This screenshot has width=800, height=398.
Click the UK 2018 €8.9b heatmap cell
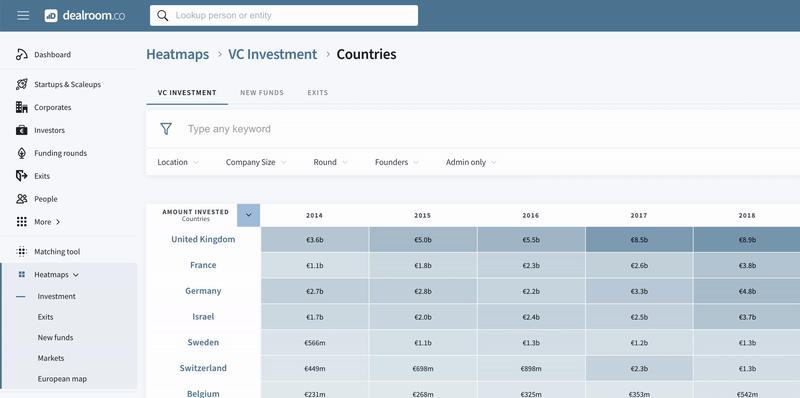(x=746, y=239)
